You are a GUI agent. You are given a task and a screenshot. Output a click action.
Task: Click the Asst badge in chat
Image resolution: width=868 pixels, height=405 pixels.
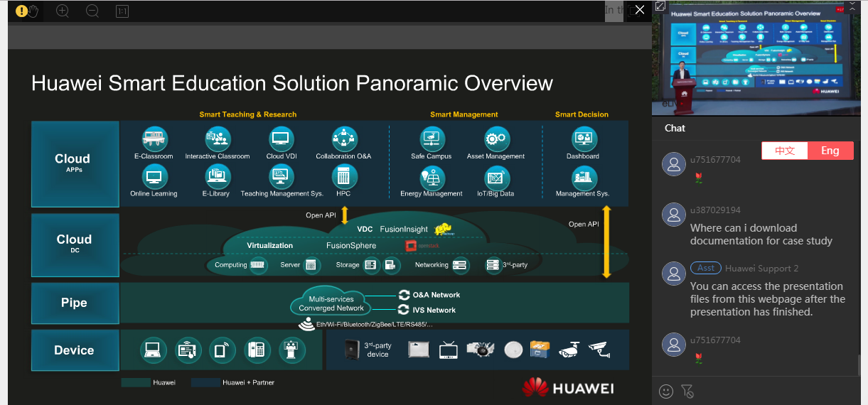tap(705, 268)
